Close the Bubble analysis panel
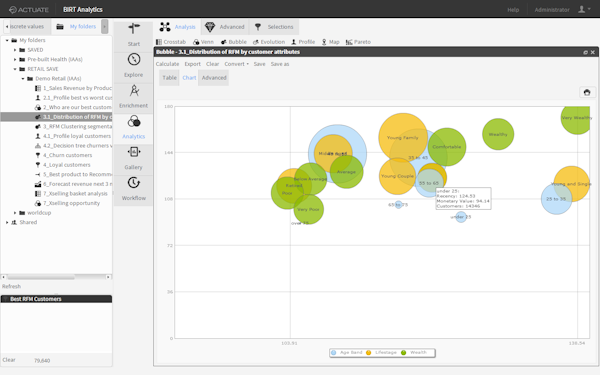Image resolution: width=600 pixels, height=375 pixels. [x=592, y=52]
